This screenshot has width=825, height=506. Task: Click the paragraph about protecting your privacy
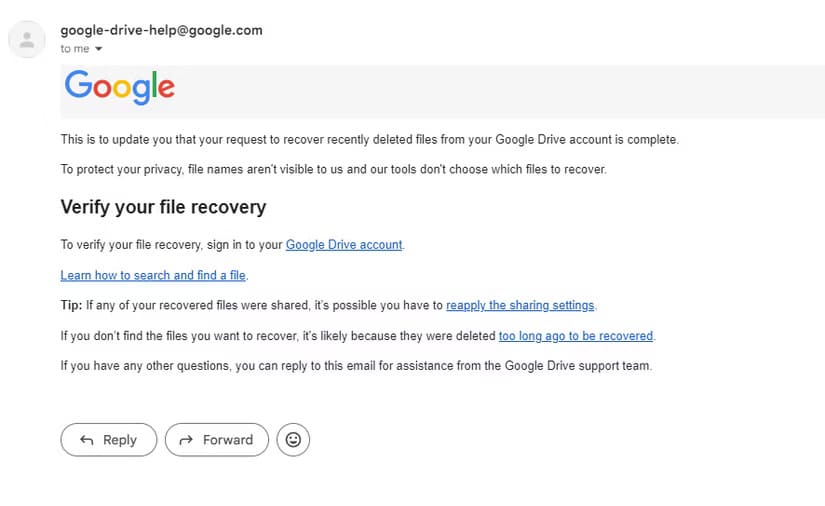click(334, 169)
